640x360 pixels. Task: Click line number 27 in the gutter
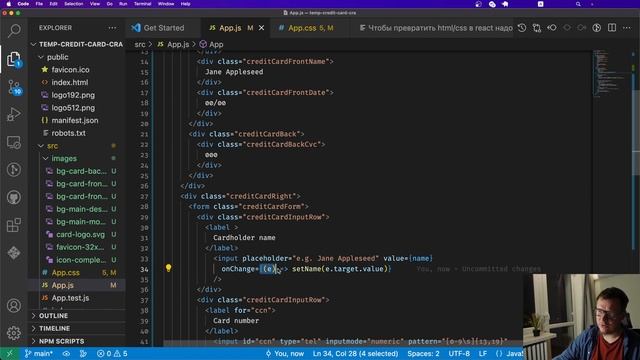[144, 196]
